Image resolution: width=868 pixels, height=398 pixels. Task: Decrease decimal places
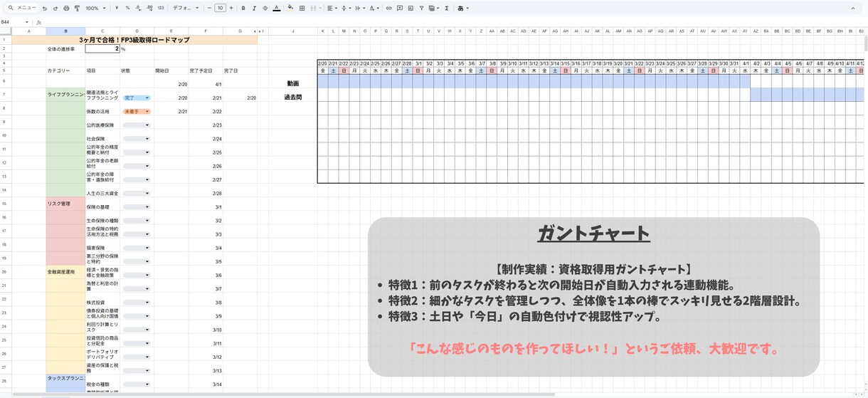[138, 8]
